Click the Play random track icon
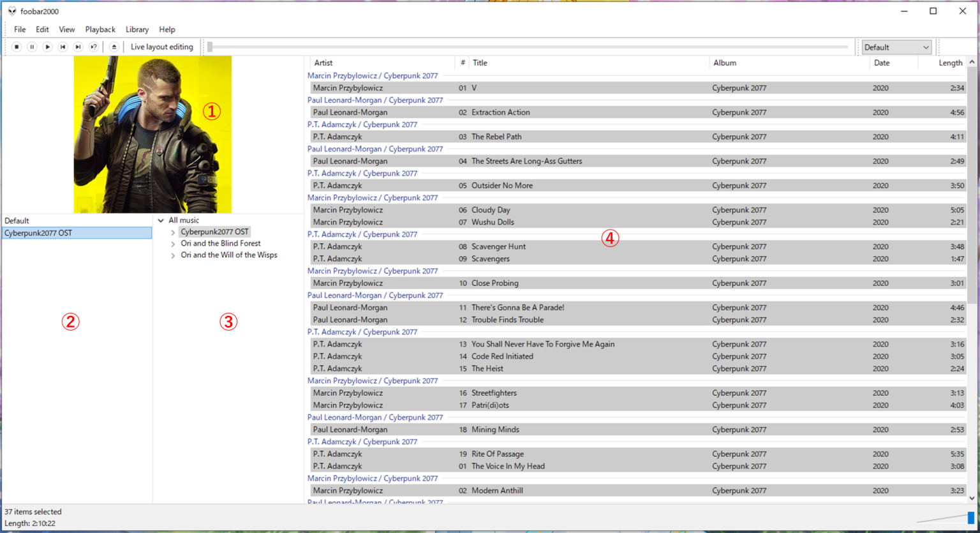 click(x=93, y=47)
